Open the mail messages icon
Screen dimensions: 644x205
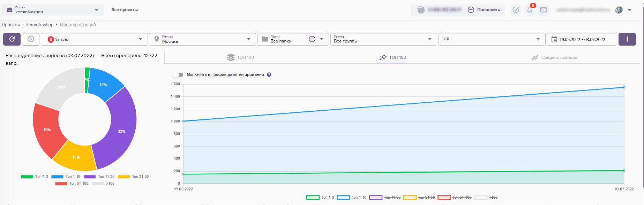(543, 10)
